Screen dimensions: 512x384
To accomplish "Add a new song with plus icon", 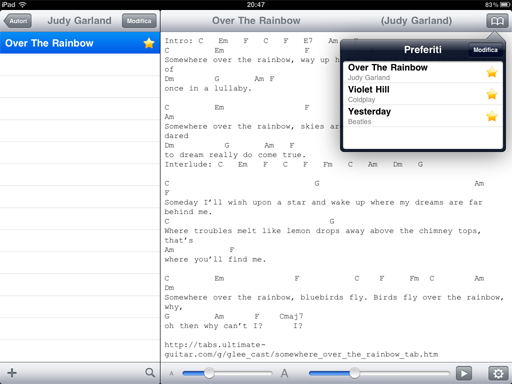I will [x=12, y=373].
